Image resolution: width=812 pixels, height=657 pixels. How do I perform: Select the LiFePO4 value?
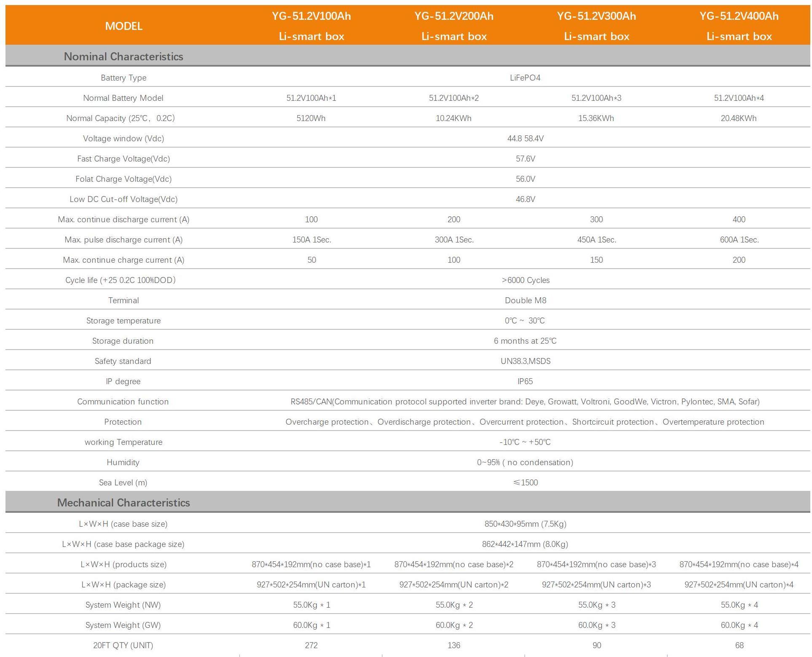[x=525, y=78]
